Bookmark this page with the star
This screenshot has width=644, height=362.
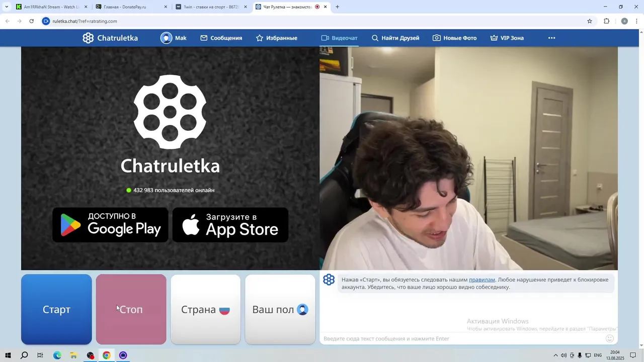590,21
